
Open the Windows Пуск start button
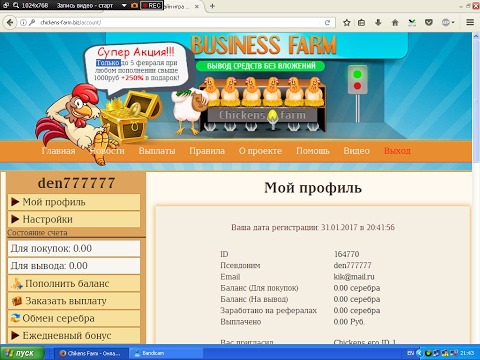22,353
